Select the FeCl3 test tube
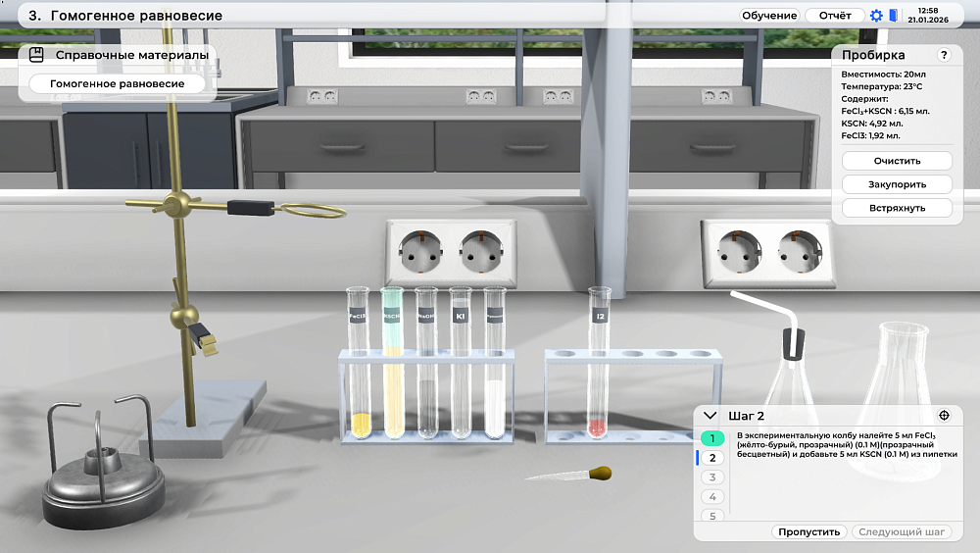This screenshot has width=980, height=553. pyautogui.click(x=359, y=363)
